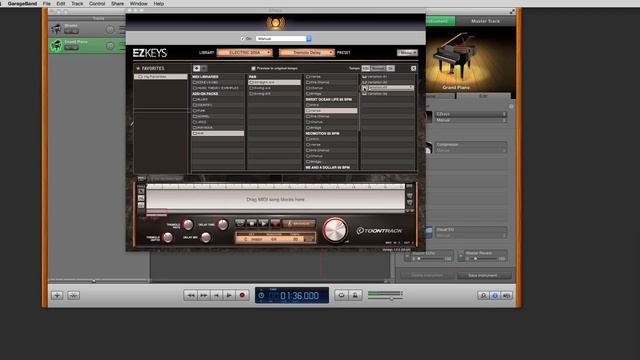Screen dimensions: 640x360
Task: Click the LCD time mode icon
Action: pos(261,296)
